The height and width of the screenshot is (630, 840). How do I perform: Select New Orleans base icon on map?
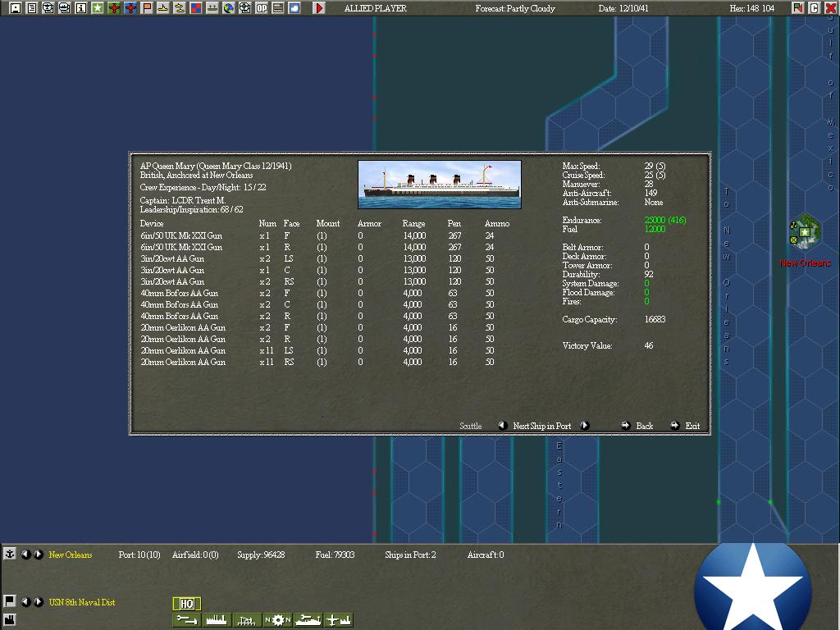tap(805, 232)
